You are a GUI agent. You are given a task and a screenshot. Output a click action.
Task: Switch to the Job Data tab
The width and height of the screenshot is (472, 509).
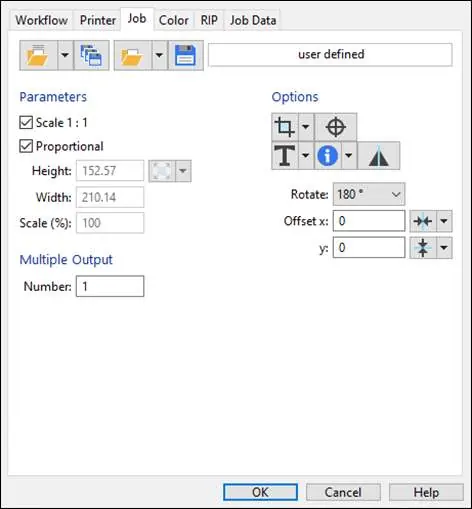coord(253,20)
